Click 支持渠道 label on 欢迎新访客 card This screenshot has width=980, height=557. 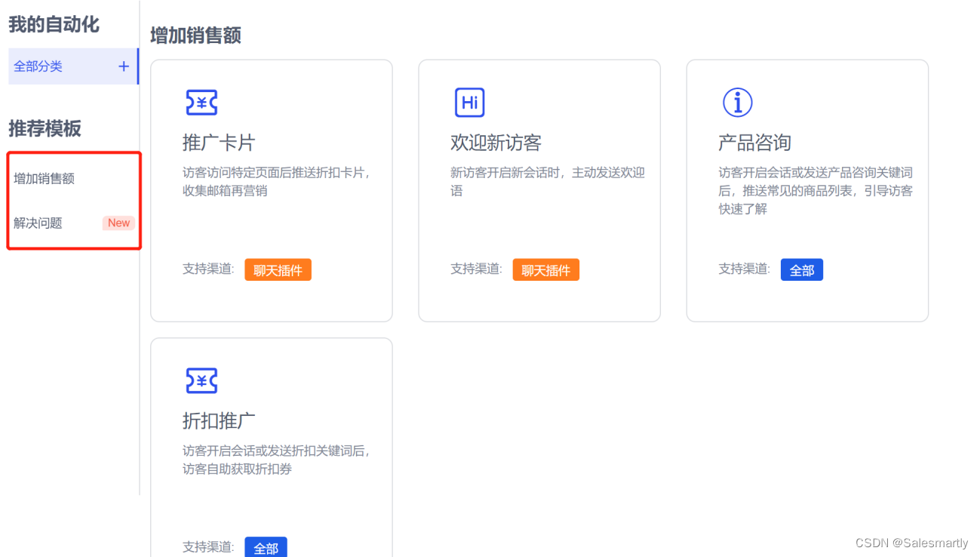tap(476, 269)
